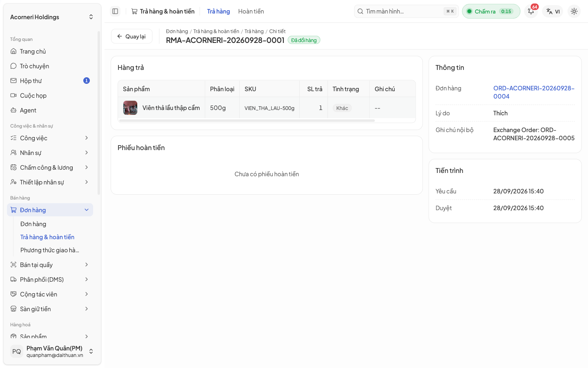Expand the Chấm công & lương section
The height and width of the screenshot is (368, 588).
50,168
